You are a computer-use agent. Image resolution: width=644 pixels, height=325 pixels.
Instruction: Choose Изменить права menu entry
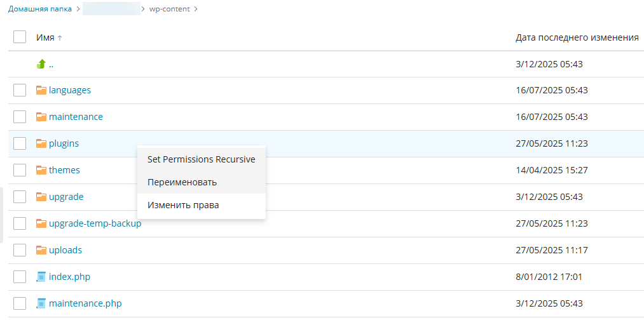pyautogui.click(x=183, y=205)
